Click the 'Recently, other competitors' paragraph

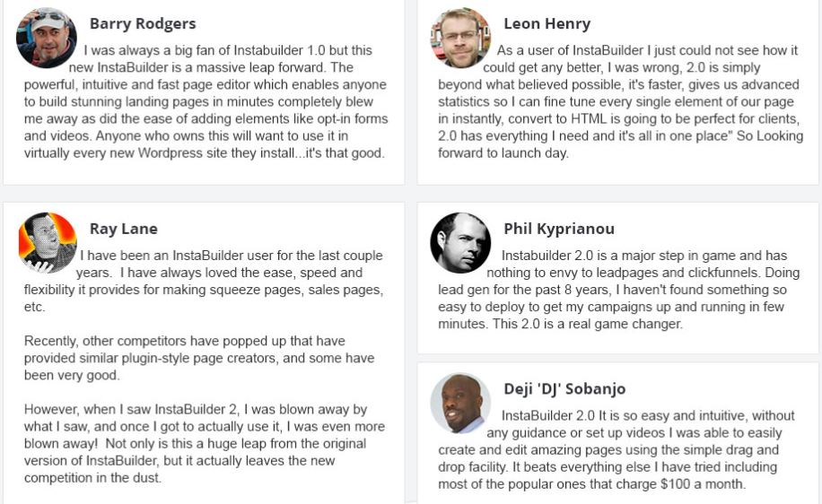pos(199,358)
